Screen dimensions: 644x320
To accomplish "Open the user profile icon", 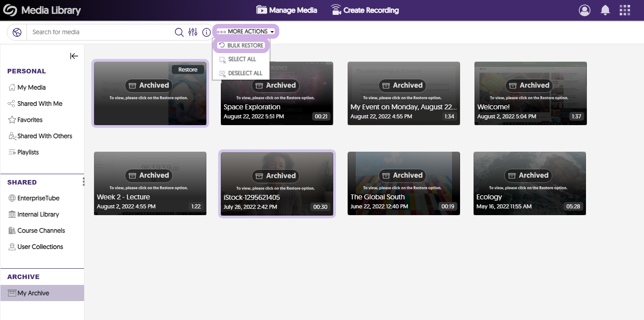I will 585,10.
